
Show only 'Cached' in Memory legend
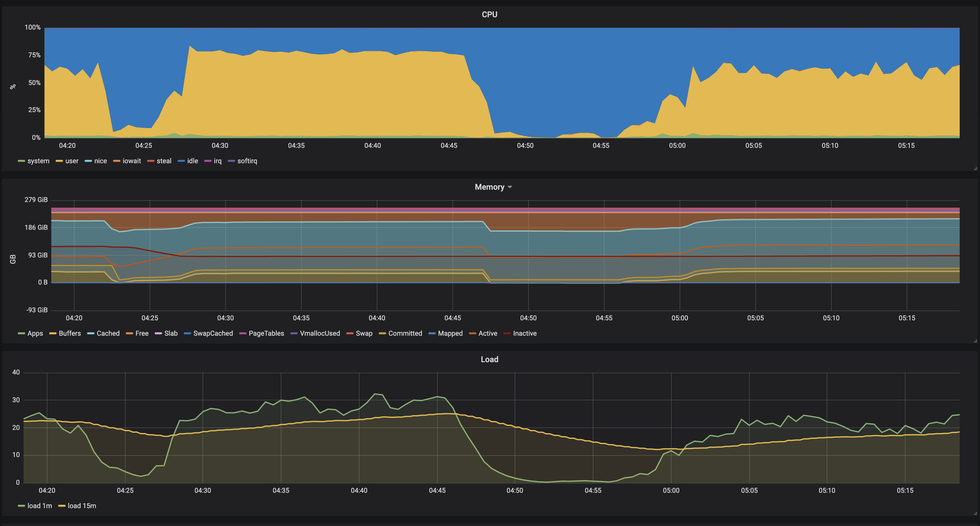pyautogui.click(x=108, y=334)
